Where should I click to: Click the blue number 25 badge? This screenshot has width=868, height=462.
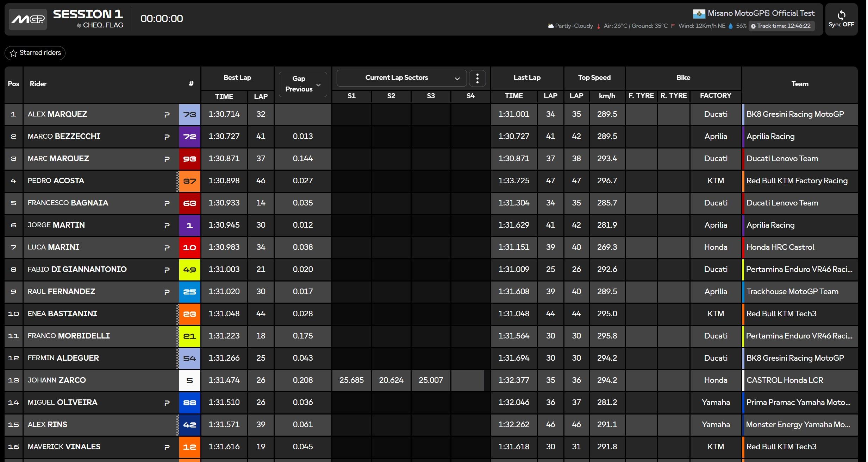coord(190,292)
